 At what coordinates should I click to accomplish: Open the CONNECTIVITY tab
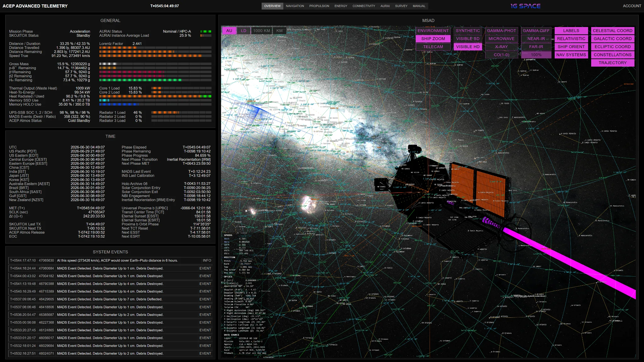click(x=364, y=6)
